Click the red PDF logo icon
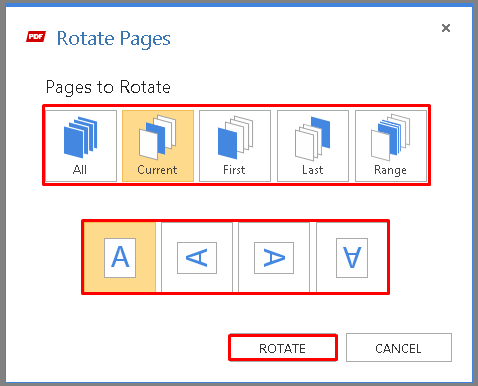Screen dimensions: 478x386 [x=36, y=36]
